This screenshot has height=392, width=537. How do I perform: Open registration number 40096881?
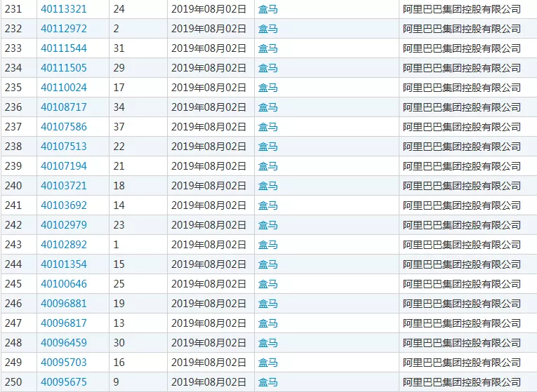coord(64,304)
